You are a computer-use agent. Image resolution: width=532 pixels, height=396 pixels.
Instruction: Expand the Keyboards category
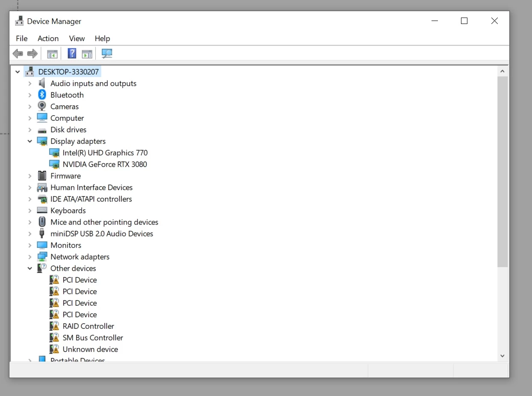coord(30,211)
